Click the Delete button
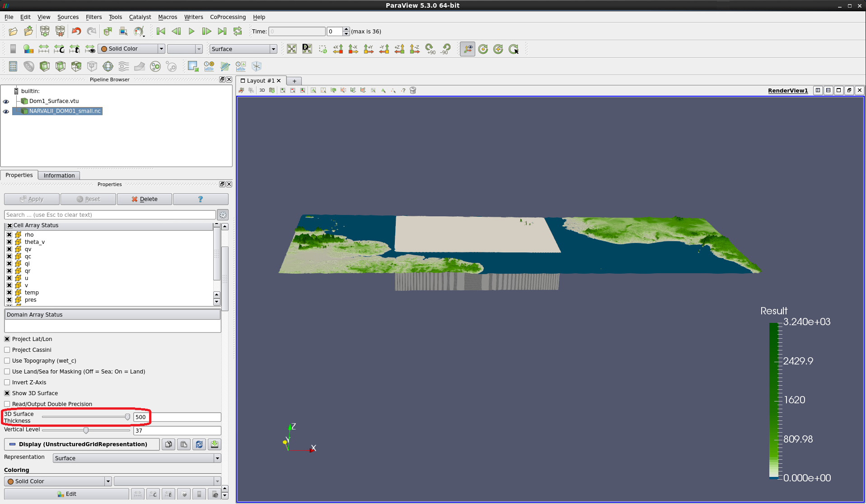 (145, 199)
